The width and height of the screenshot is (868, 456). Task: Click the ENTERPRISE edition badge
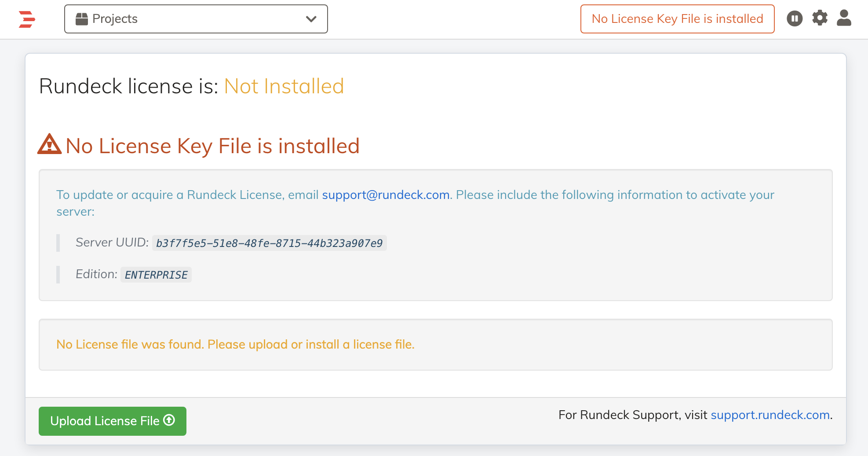pyautogui.click(x=156, y=274)
